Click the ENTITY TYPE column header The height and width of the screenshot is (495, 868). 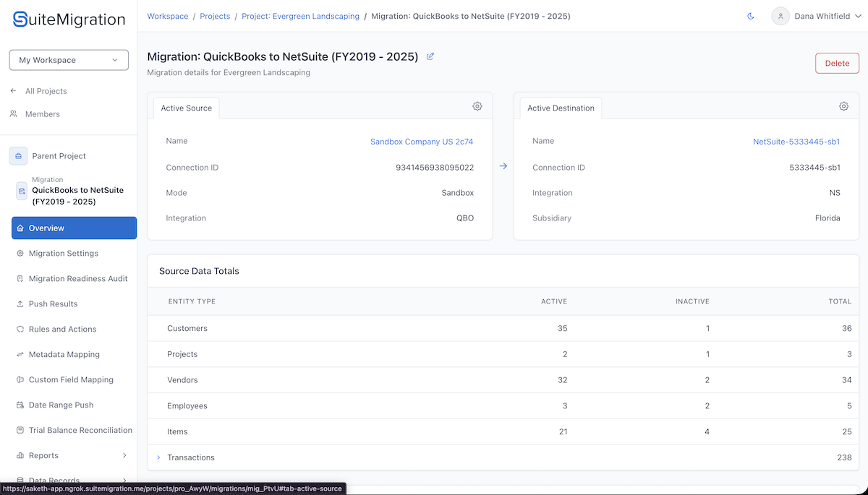[x=192, y=301]
